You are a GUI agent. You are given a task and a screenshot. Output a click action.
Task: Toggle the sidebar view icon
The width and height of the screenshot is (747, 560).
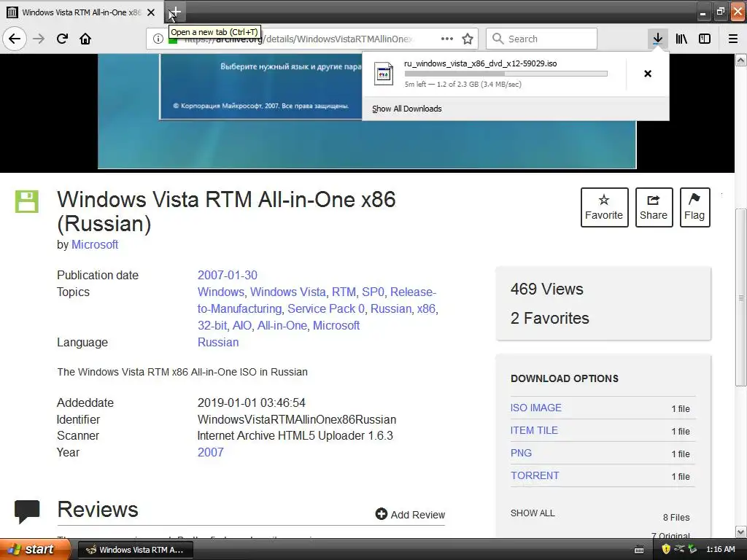point(705,39)
